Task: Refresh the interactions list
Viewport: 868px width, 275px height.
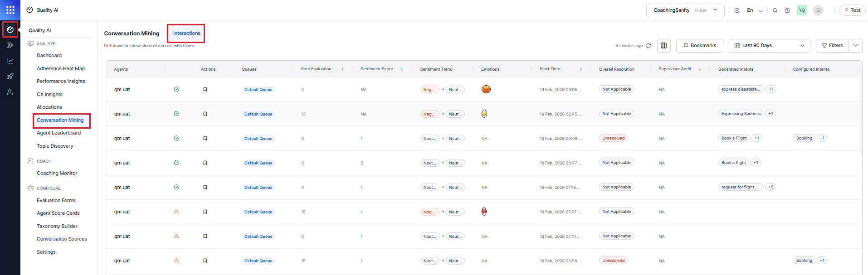Action: tap(649, 46)
